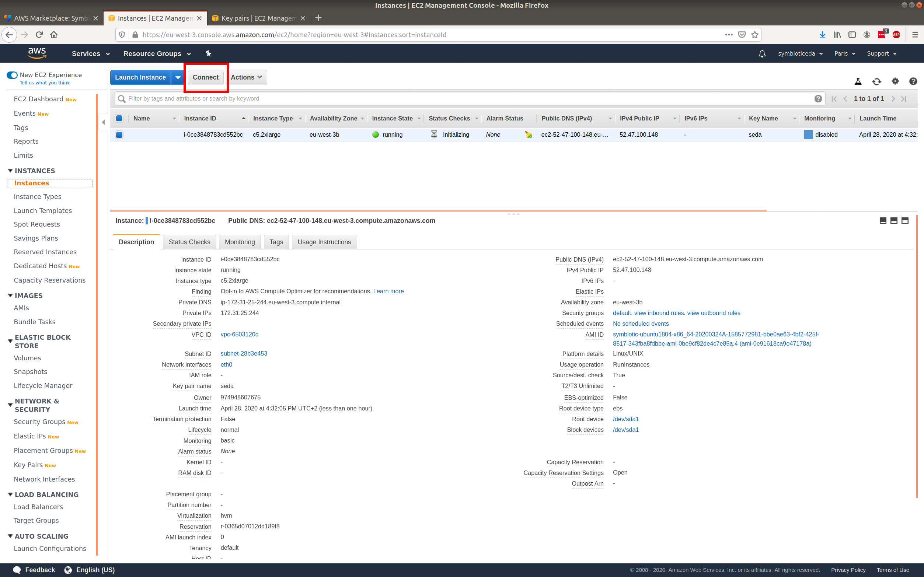Go to next page of instances
This screenshot has width=924, height=577.
[893, 99]
